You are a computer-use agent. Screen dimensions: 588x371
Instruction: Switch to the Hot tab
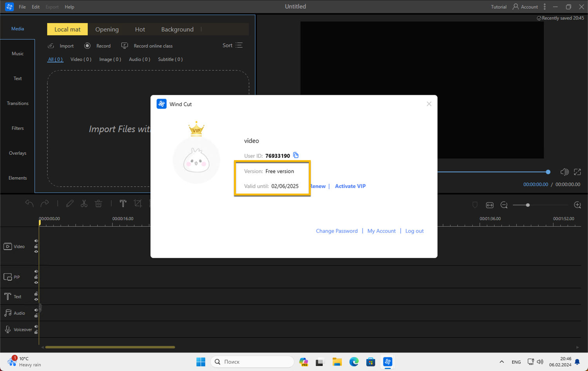(x=140, y=29)
